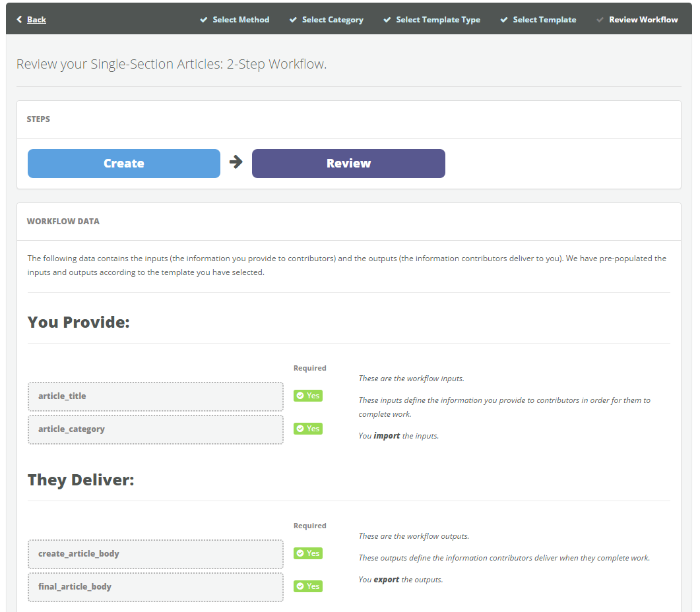The width and height of the screenshot is (700, 612).
Task: Go to the Select Method step
Action: pos(241,20)
